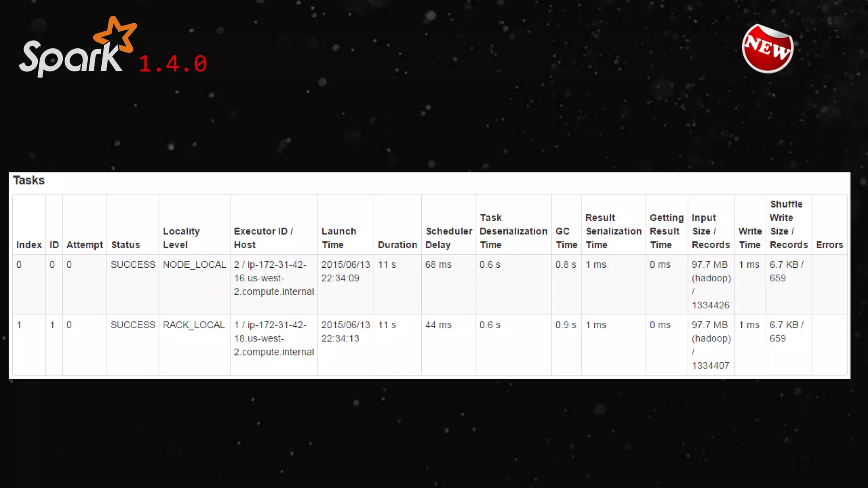Click the Errors column header
Viewport: 868px width, 488px height.
[x=829, y=245]
